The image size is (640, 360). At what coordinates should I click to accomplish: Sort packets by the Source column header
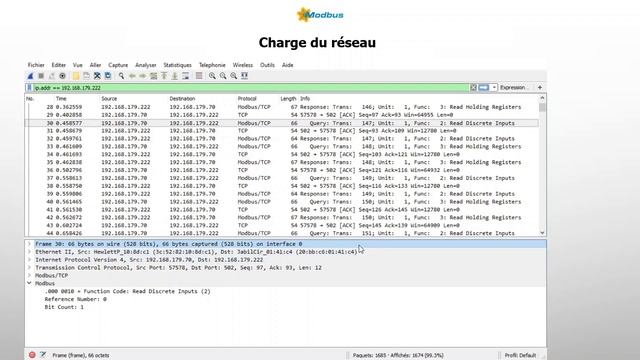click(x=109, y=99)
